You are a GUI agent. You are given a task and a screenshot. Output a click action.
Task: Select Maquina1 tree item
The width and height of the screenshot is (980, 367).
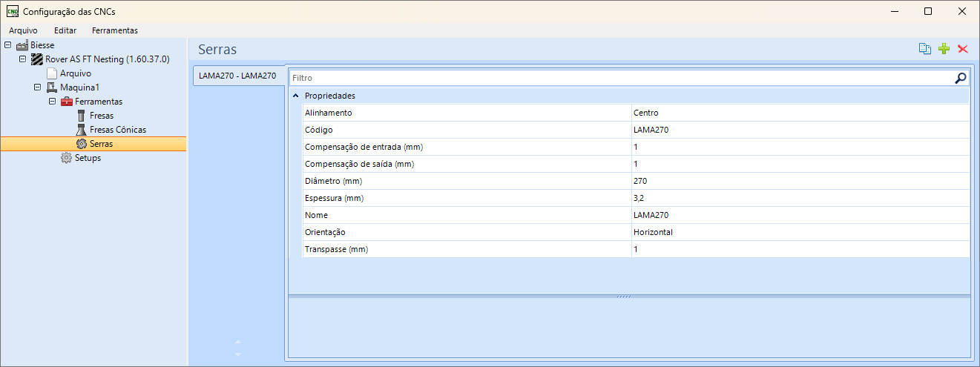click(79, 87)
